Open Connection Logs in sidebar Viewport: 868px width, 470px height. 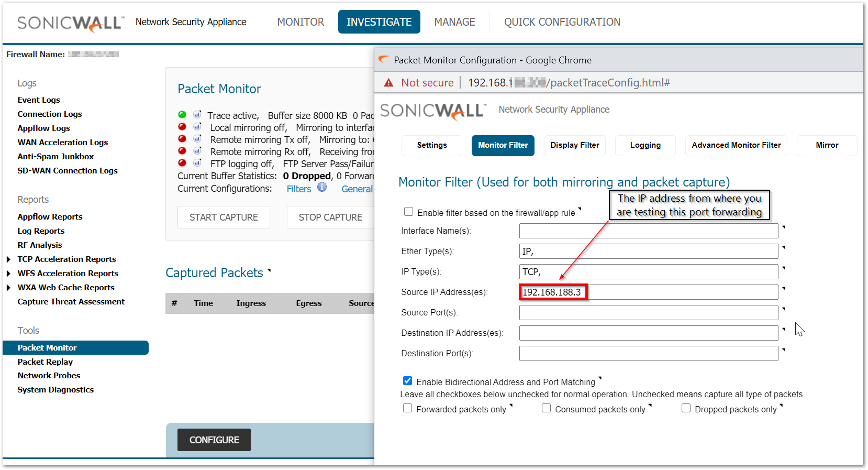[50, 114]
